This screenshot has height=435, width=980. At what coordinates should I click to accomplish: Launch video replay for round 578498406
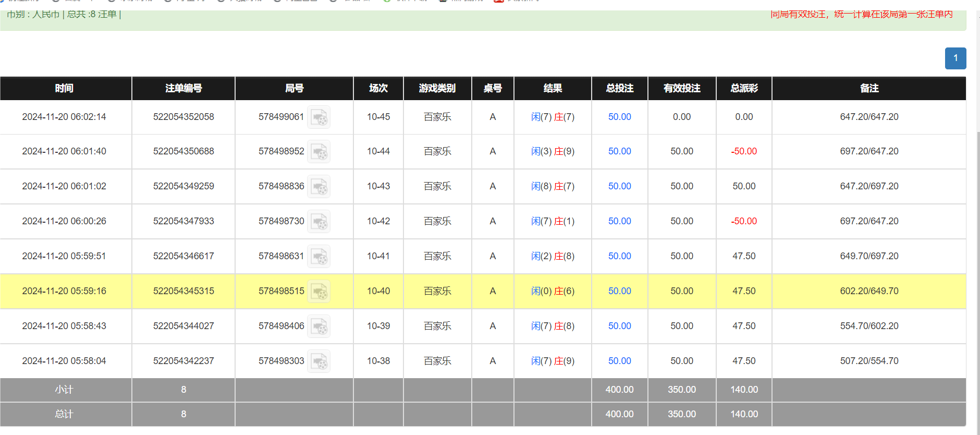coord(318,327)
